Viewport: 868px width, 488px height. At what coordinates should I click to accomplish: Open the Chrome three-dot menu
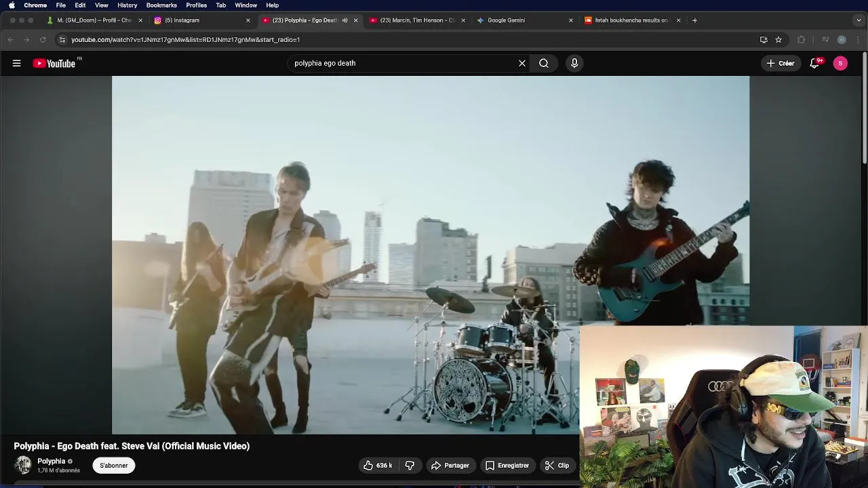(858, 39)
